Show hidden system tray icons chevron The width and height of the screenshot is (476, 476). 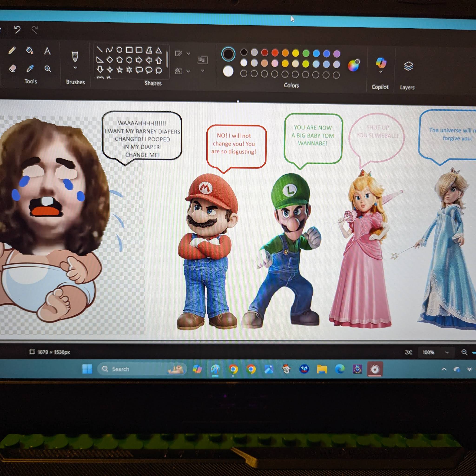coord(444,369)
